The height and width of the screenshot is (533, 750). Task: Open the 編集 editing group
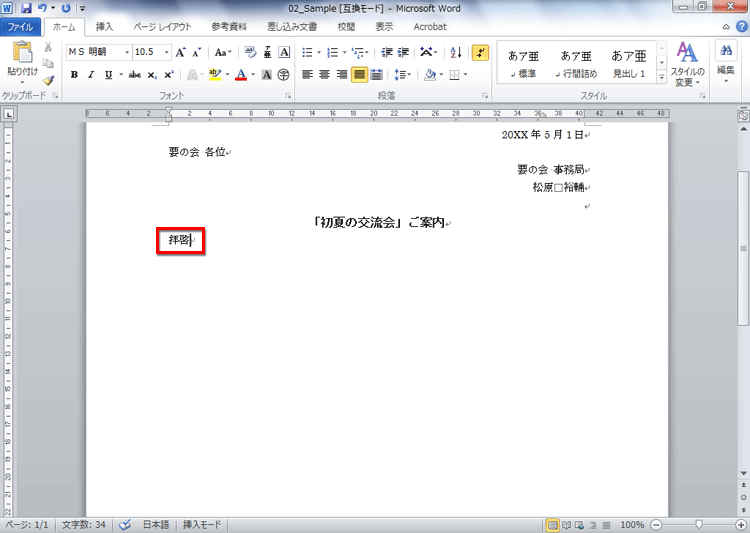726,63
